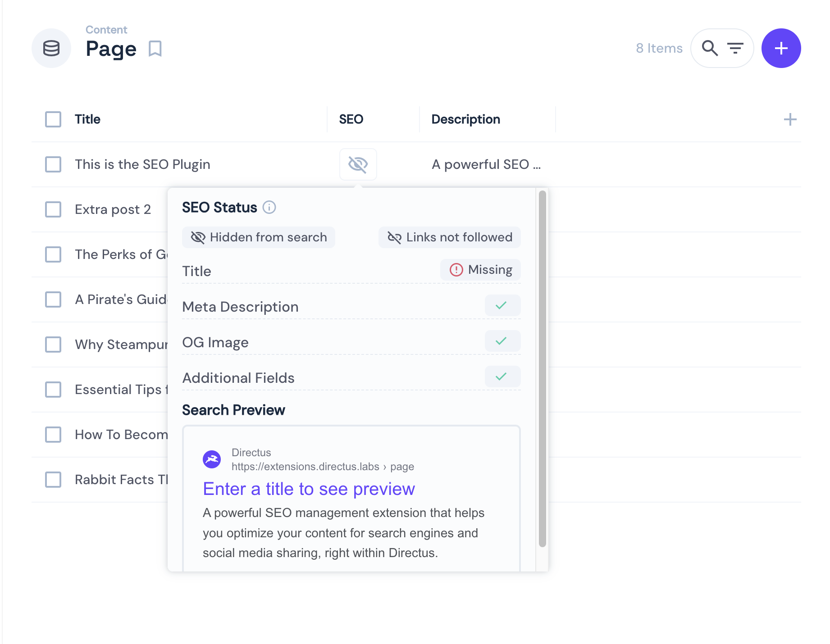Select the 'Why Steampunk' row checkbox
The image size is (830, 644).
pos(53,345)
